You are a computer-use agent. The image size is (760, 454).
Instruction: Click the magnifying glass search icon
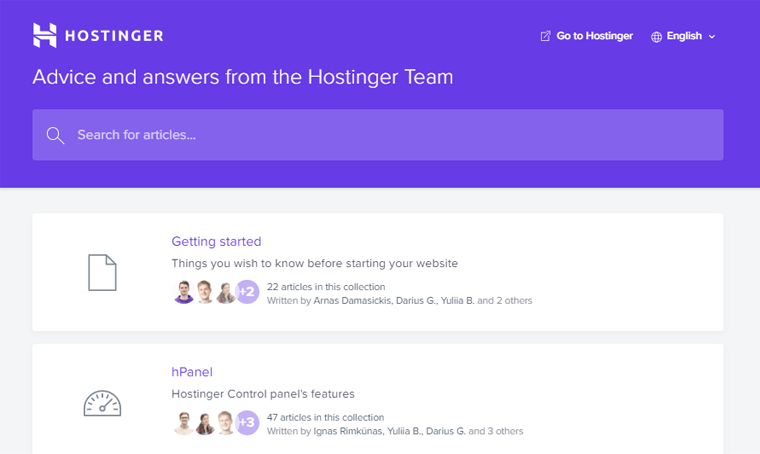[x=55, y=135]
